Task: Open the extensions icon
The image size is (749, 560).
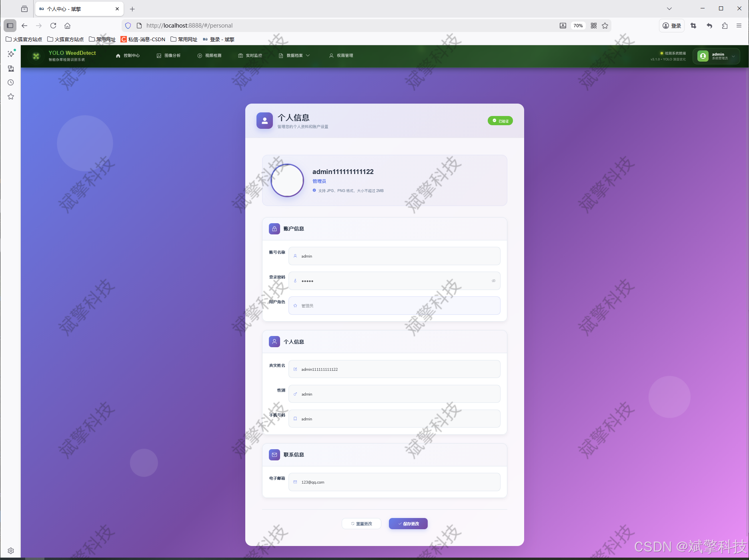Action: click(x=725, y=26)
